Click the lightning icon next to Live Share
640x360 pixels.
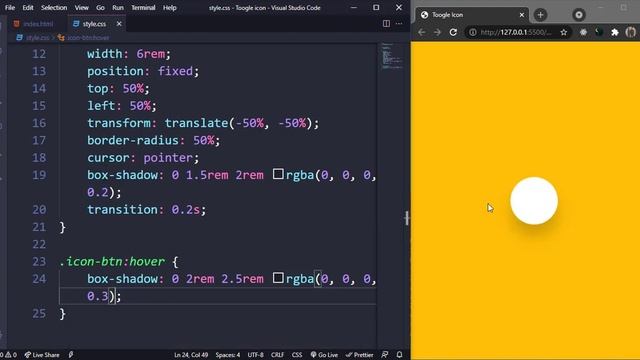coord(71,355)
